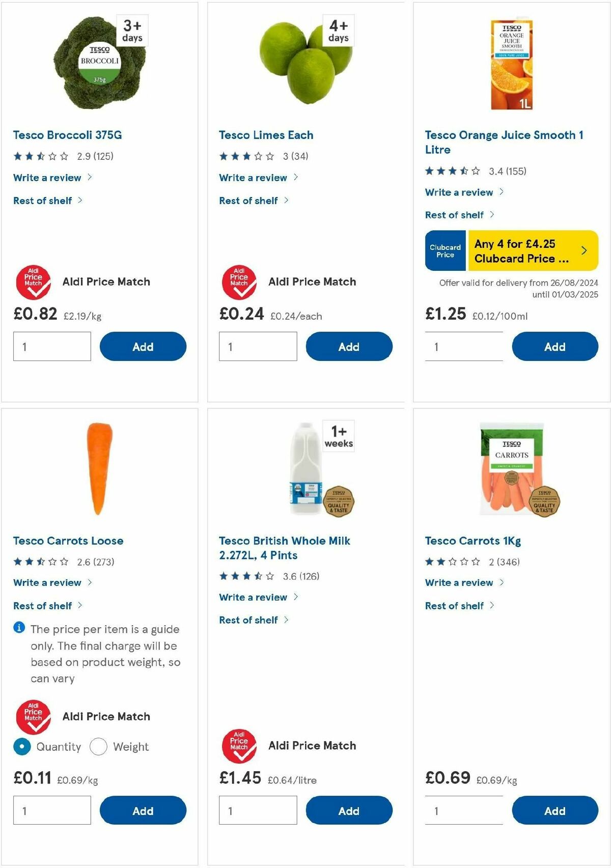Screen dimensions: 611x868
Task: Select the Quantity radio button for loose carrots
Action: pyautogui.click(x=21, y=746)
